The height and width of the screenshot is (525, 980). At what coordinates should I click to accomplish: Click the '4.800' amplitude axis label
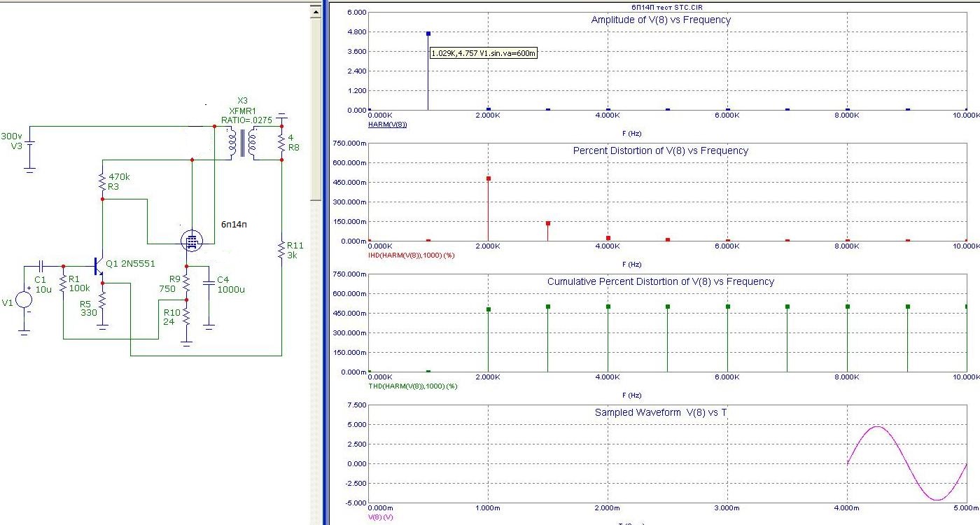point(356,32)
